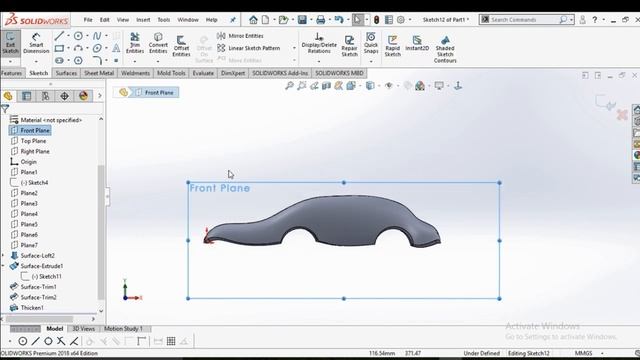Select the Line sketch tool
The height and width of the screenshot is (360, 640).
(x=59, y=36)
